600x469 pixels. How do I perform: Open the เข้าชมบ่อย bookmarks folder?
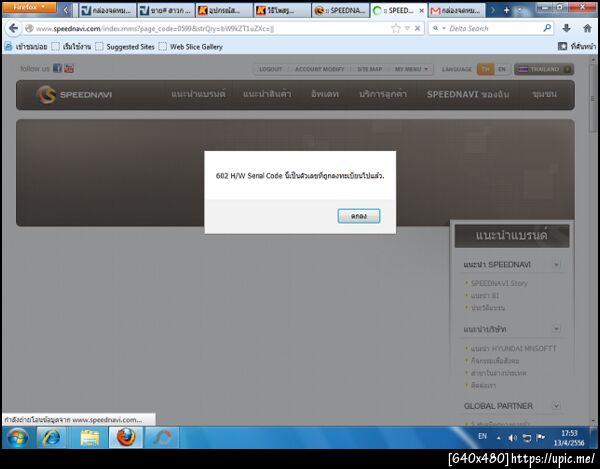tap(26, 47)
